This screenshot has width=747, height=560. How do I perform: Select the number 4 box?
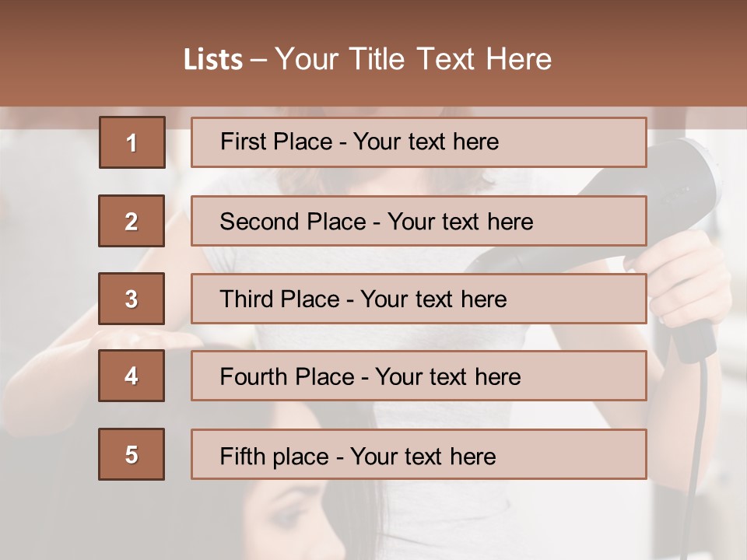point(132,376)
